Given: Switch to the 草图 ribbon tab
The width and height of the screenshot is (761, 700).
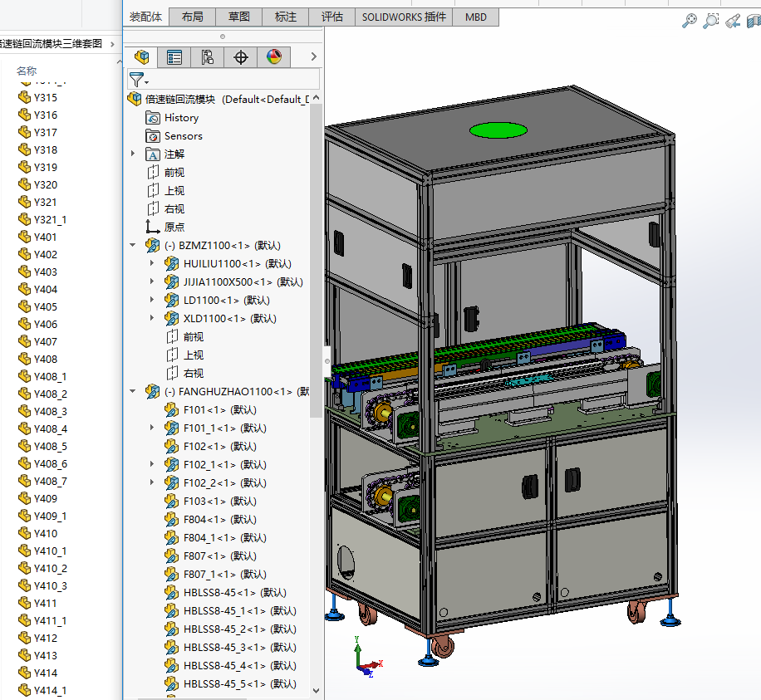Looking at the screenshot, I should point(239,17).
